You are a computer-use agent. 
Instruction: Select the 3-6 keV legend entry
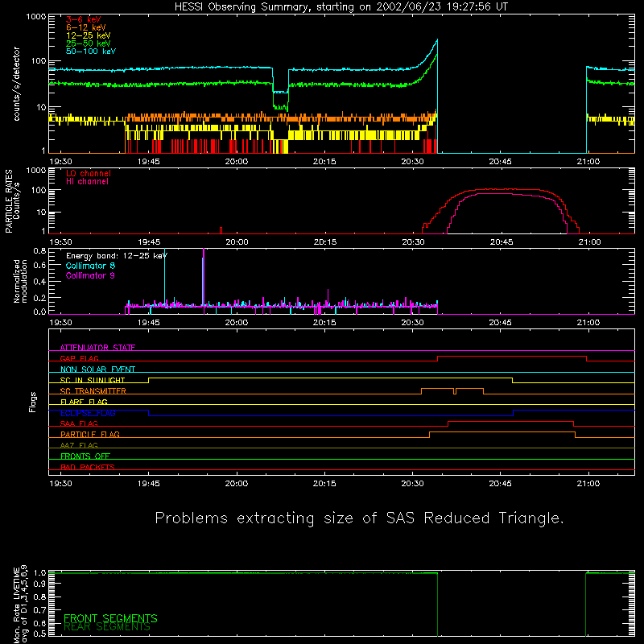click(84, 19)
